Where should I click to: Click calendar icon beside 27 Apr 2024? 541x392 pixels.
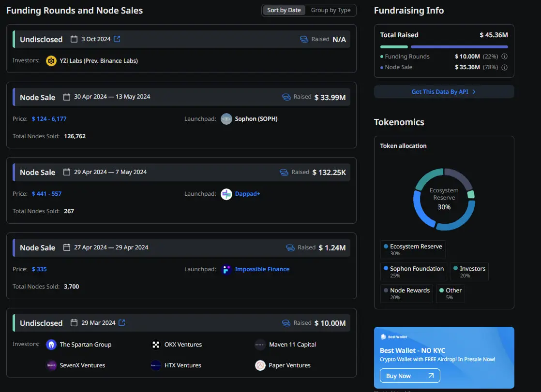point(67,247)
